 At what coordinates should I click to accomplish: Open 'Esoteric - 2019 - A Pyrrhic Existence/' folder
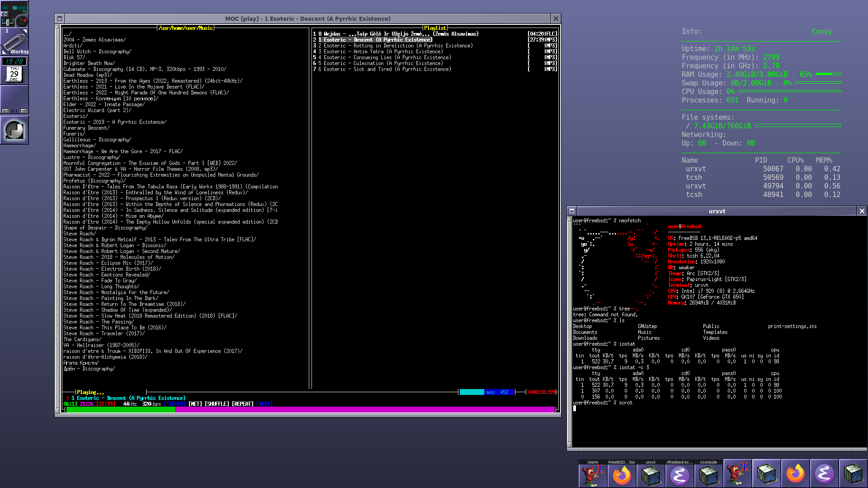pyautogui.click(x=115, y=122)
